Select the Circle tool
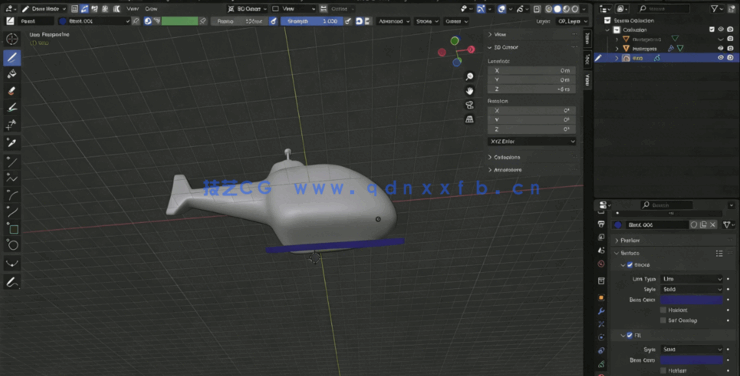Image resolution: width=740 pixels, height=376 pixels. 12,245
